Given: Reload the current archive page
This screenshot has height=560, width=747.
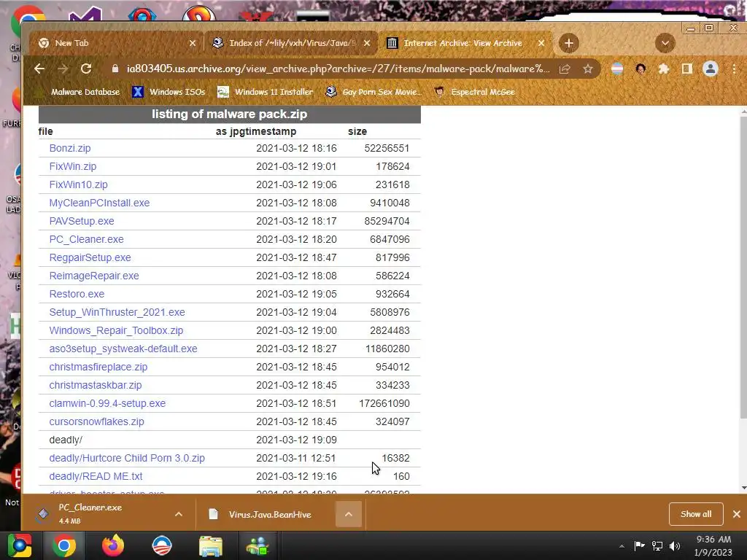Looking at the screenshot, I should pyautogui.click(x=86, y=69).
